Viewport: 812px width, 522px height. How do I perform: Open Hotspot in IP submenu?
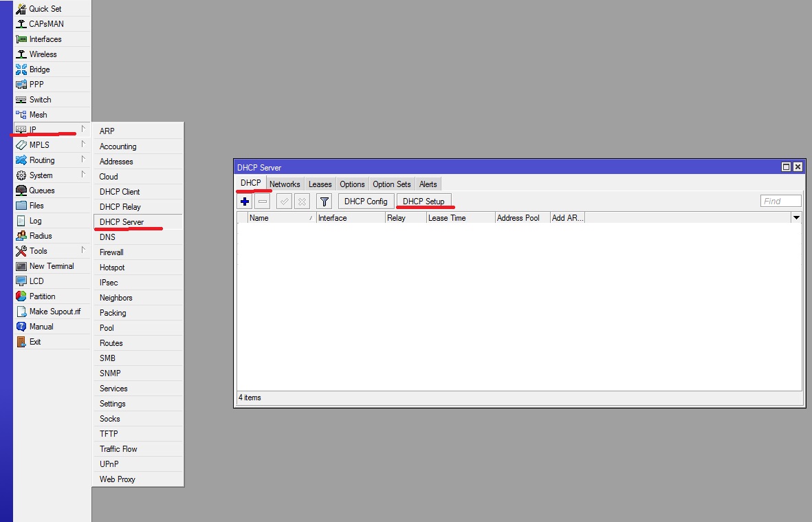pyautogui.click(x=138, y=268)
